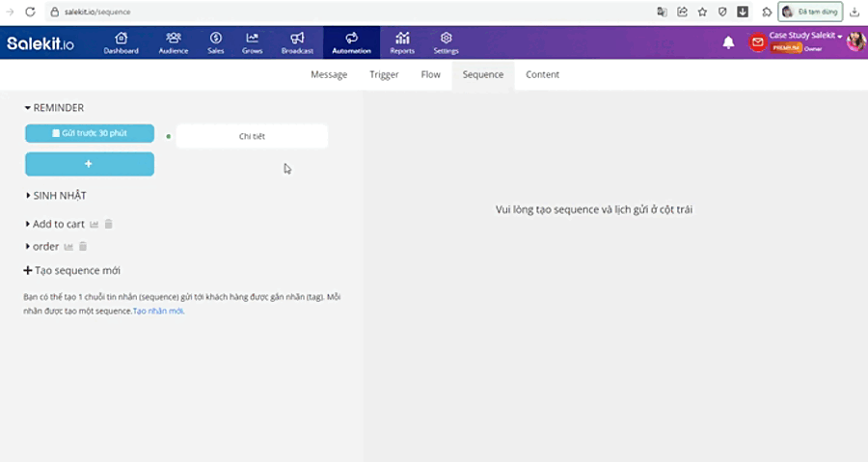
Task: View statistics chart icon for order
Action: [x=68, y=247]
